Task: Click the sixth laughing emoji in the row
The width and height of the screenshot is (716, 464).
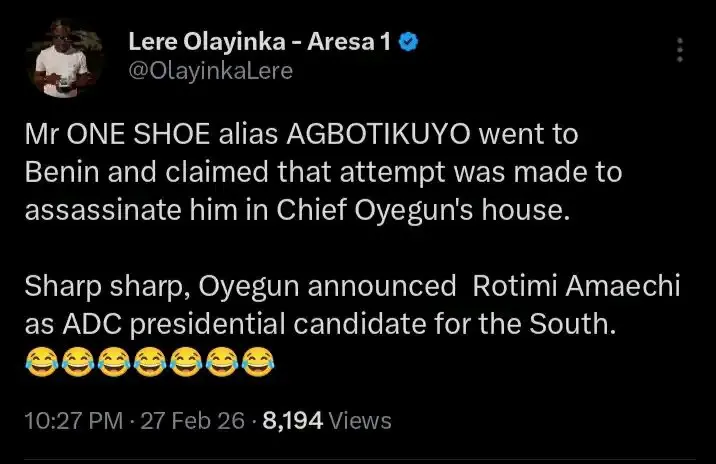Action: tap(221, 359)
